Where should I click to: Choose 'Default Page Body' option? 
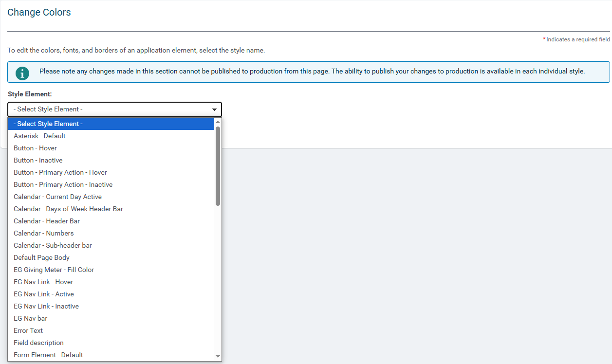tap(111, 257)
